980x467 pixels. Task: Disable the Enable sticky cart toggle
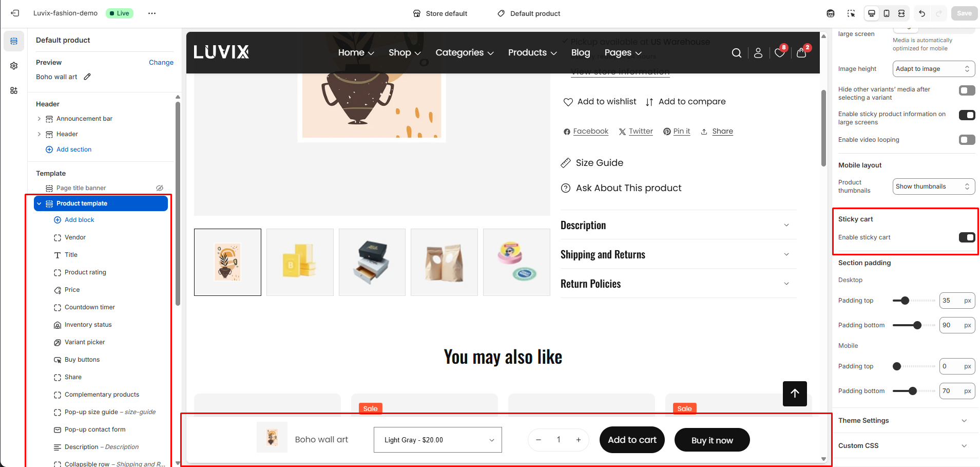(x=967, y=237)
